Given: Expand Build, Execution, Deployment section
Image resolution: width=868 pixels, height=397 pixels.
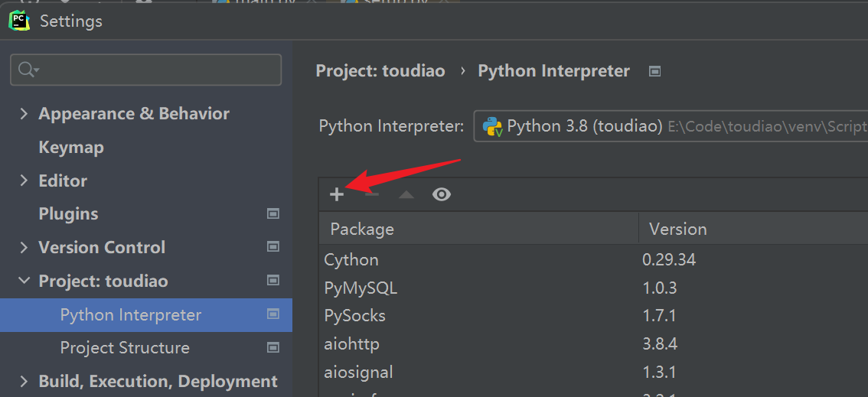Looking at the screenshot, I should coord(24,382).
